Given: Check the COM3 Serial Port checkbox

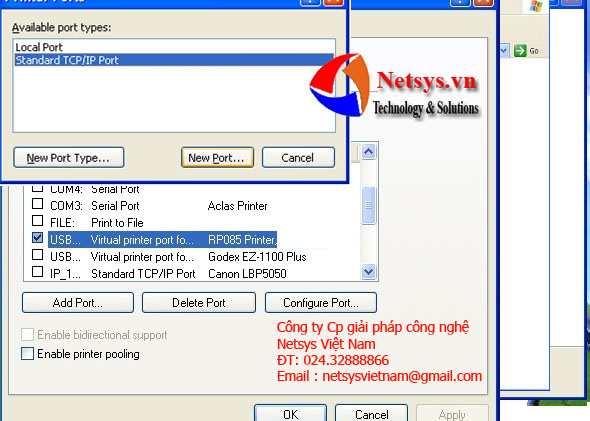Looking at the screenshot, I should tap(37, 204).
